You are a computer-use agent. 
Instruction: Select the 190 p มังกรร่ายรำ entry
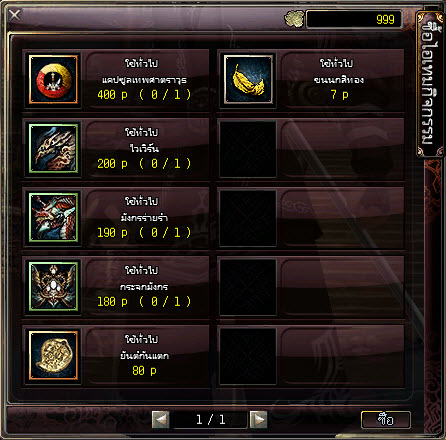tap(116, 218)
